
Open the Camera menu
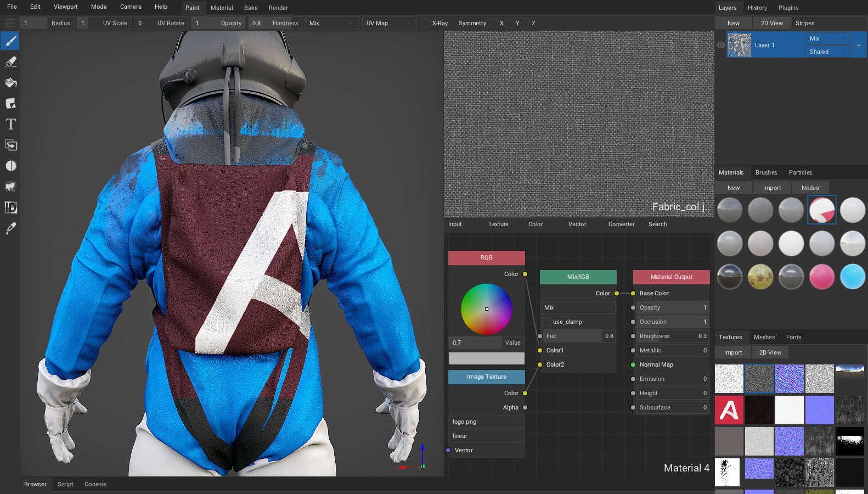point(131,7)
